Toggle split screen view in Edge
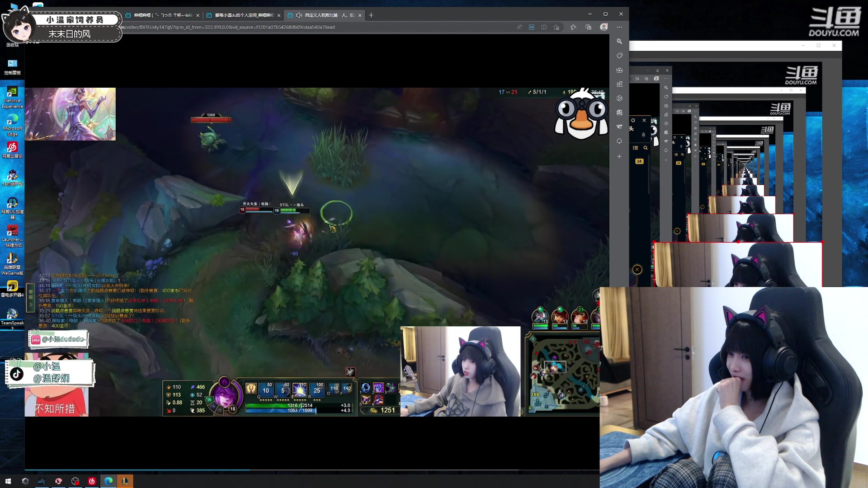Screen dimensions: 868x488 click(x=544, y=27)
